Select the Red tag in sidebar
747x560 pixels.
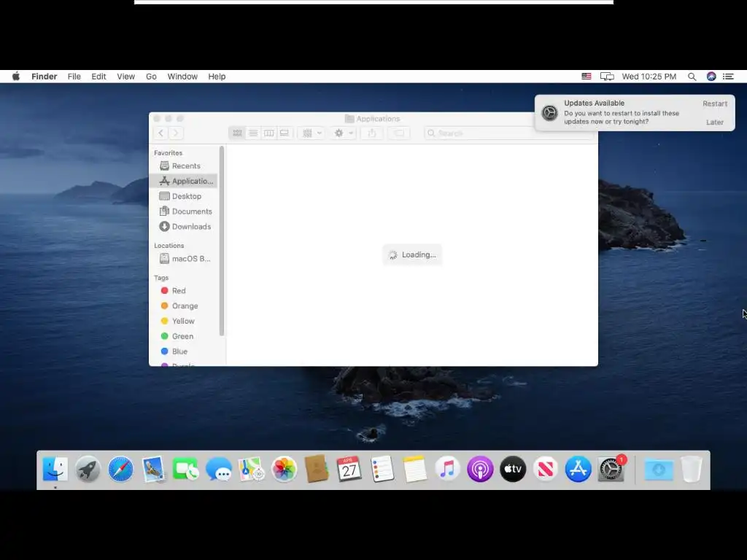(x=183, y=290)
